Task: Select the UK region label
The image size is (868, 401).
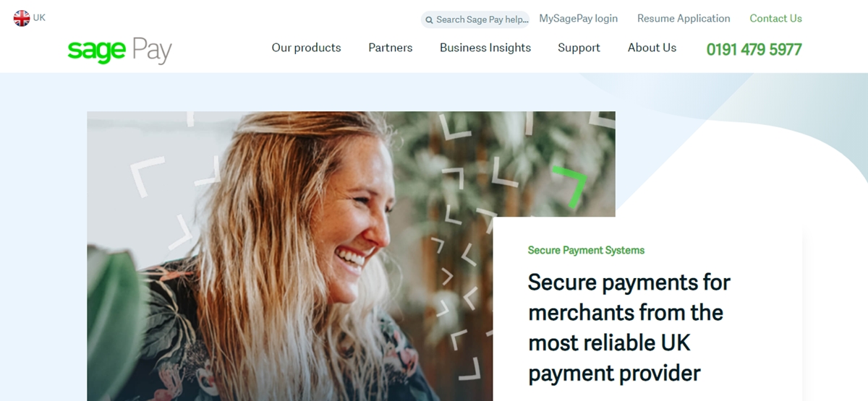Action: click(39, 17)
